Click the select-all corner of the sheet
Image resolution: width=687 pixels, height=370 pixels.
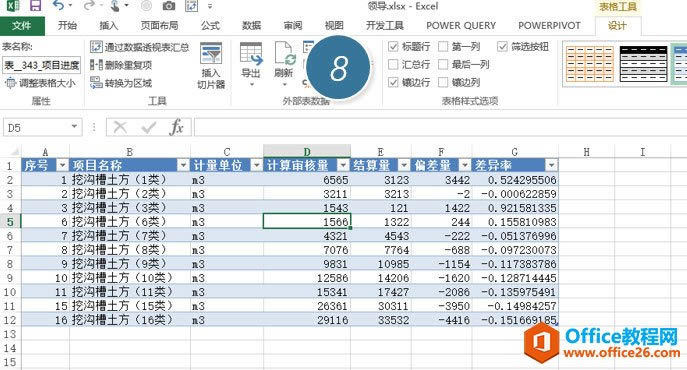[10, 152]
